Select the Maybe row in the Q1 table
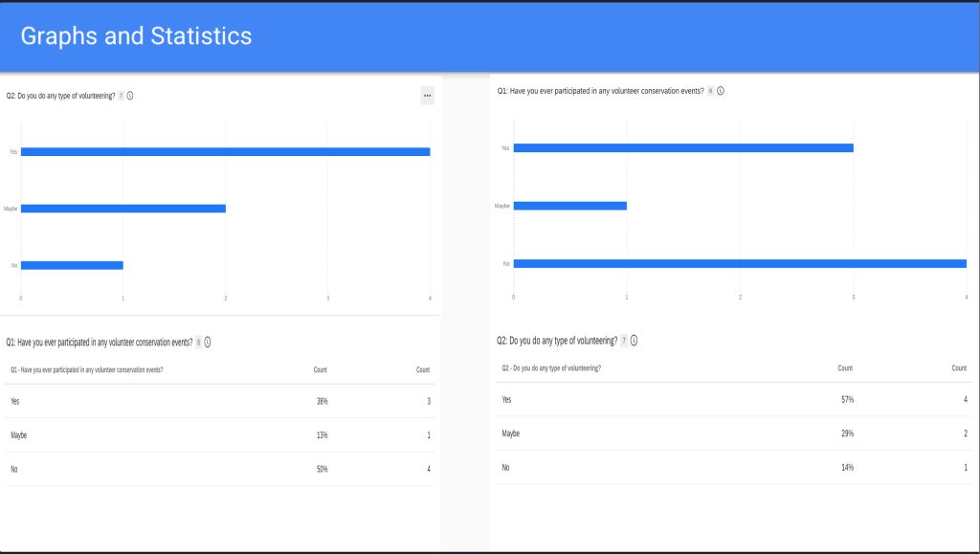Viewport: 980px width, 554px height. pyautogui.click(x=218, y=435)
